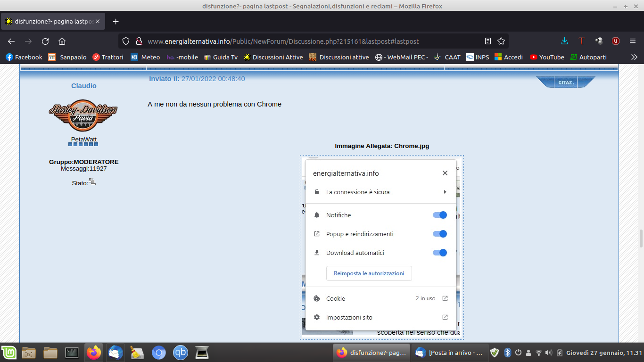Open the Firefox home page

(62, 41)
